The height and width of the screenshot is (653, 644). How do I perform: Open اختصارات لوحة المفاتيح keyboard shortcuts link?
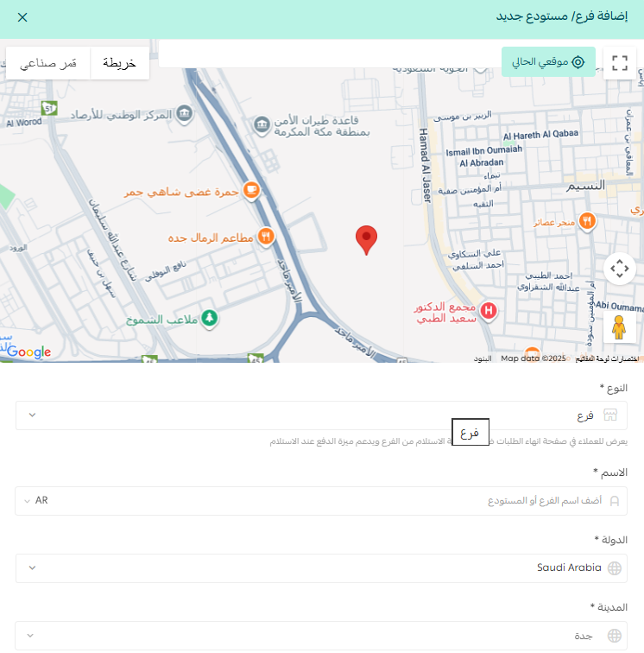click(607, 358)
